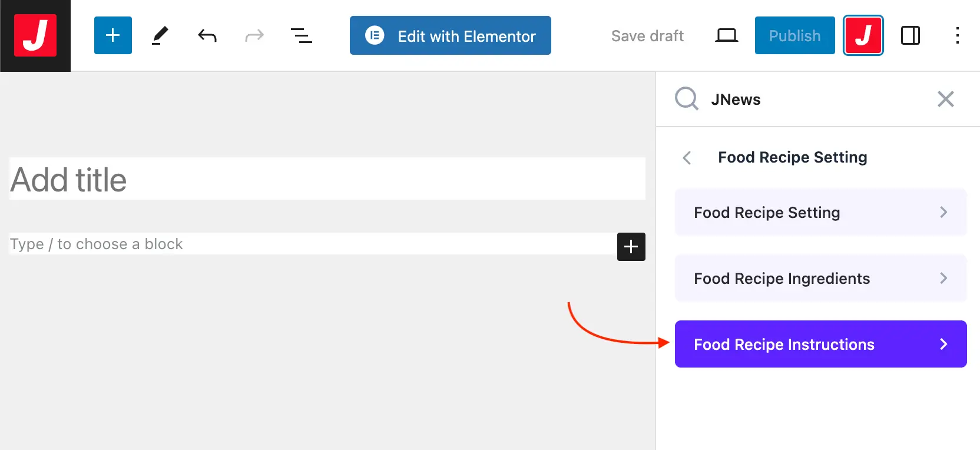
Task: Select the Tools pencil icon
Action: 160,35
